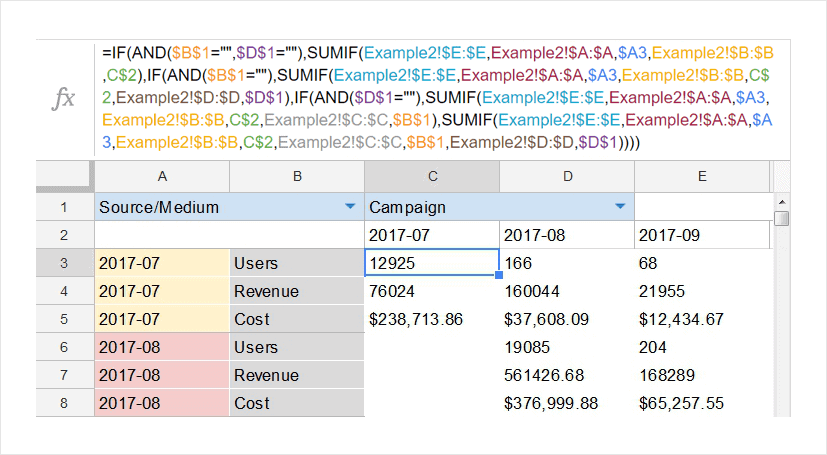
Task: Select column B header
Action: click(297, 176)
